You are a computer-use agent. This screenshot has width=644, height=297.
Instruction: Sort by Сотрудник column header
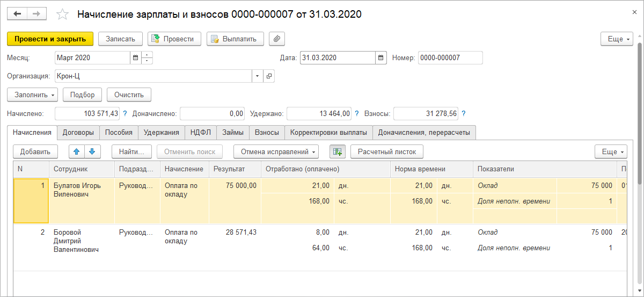82,169
